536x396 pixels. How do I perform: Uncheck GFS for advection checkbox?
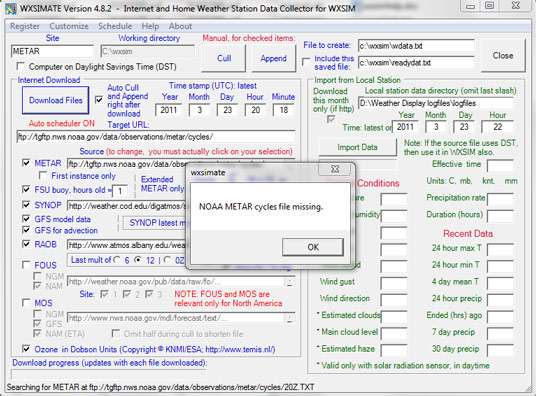(x=26, y=230)
